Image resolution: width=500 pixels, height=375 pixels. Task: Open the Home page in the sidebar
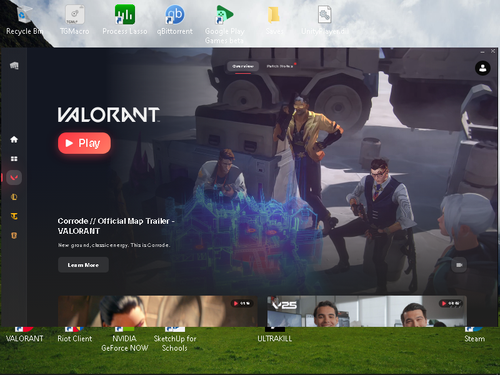[x=14, y=139]
